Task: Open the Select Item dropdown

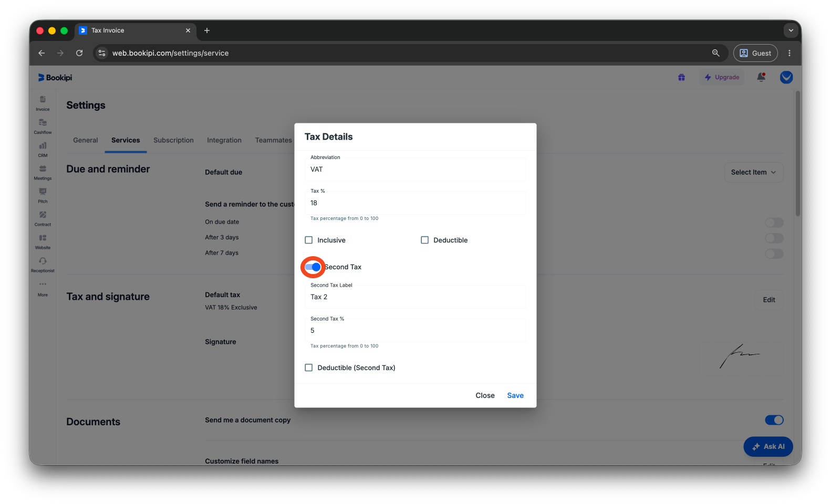Action: pyautogui.click(x=754, y=172)
